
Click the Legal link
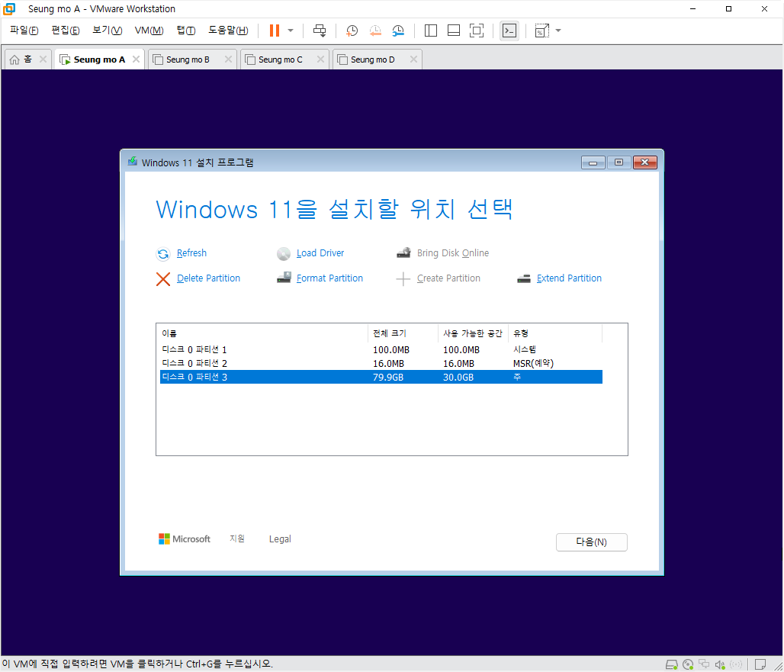(280, 539)
